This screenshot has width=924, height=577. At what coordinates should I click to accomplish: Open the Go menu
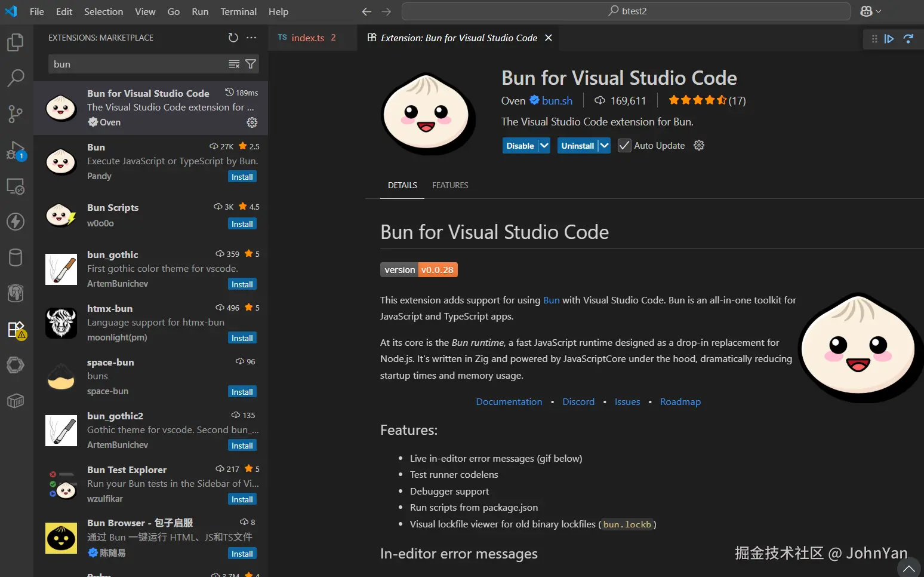(x=174, y=11)
